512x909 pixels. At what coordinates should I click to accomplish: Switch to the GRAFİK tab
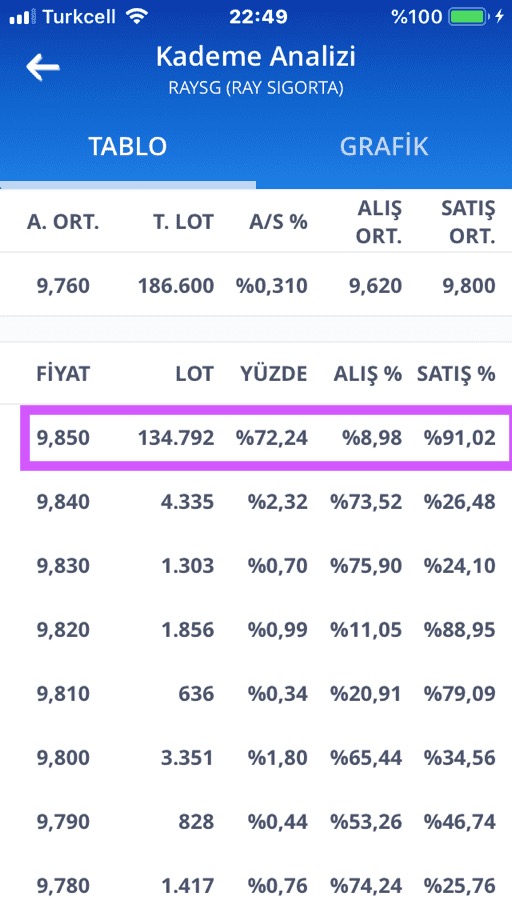pyautogui.click(x=384, y=147)
